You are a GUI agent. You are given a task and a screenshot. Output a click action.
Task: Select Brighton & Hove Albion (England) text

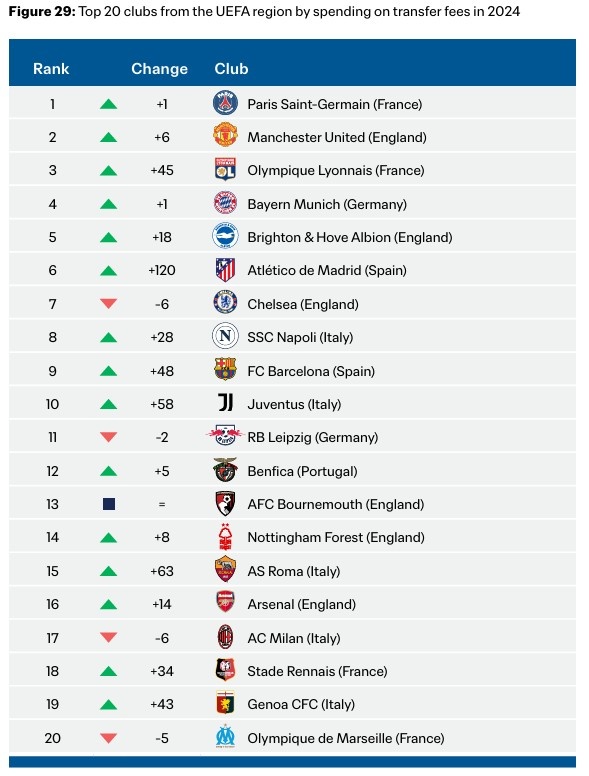tap(350, 237)
